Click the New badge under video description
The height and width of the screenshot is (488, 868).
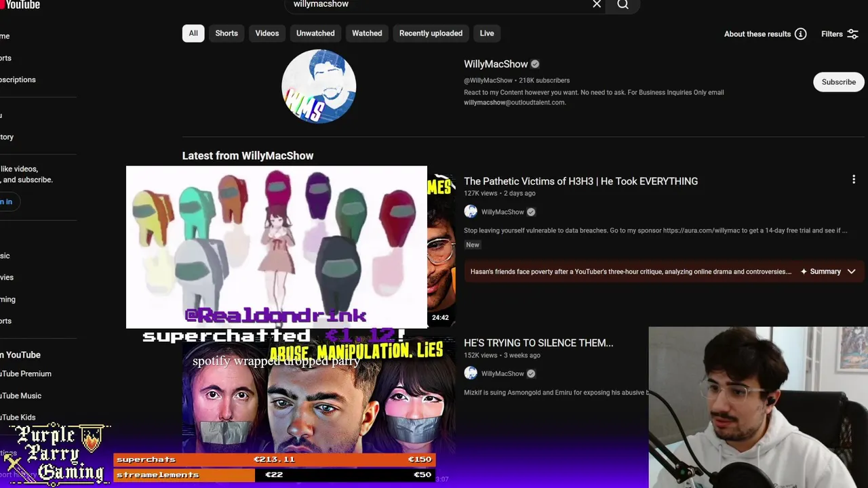473,245
